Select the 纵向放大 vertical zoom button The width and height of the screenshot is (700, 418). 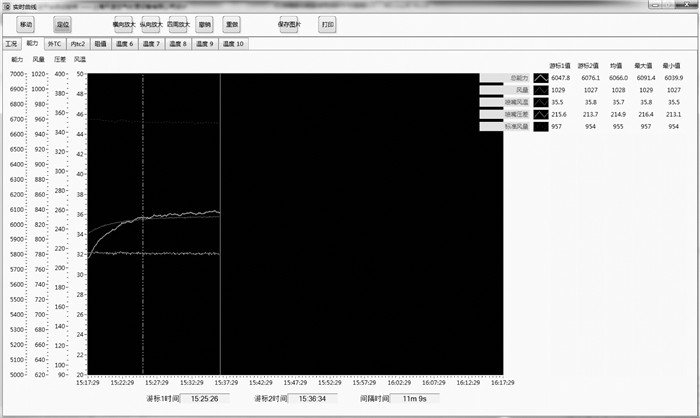click(x=151, y=25)
